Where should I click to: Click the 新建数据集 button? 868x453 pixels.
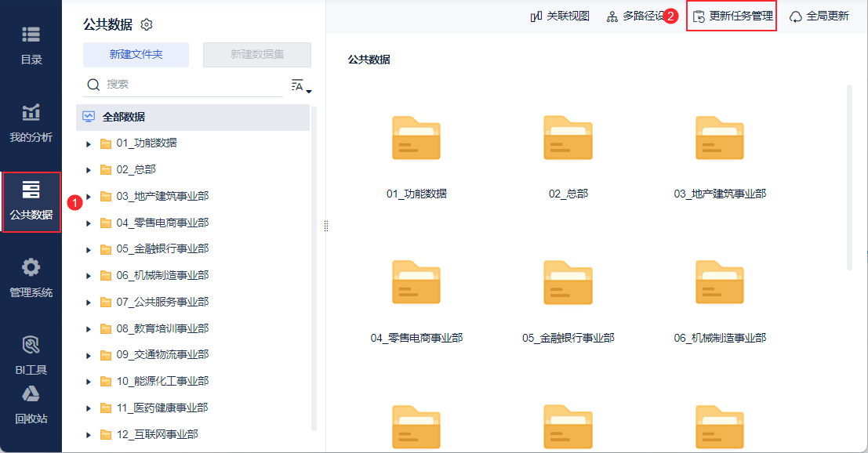tap(257, 55)
